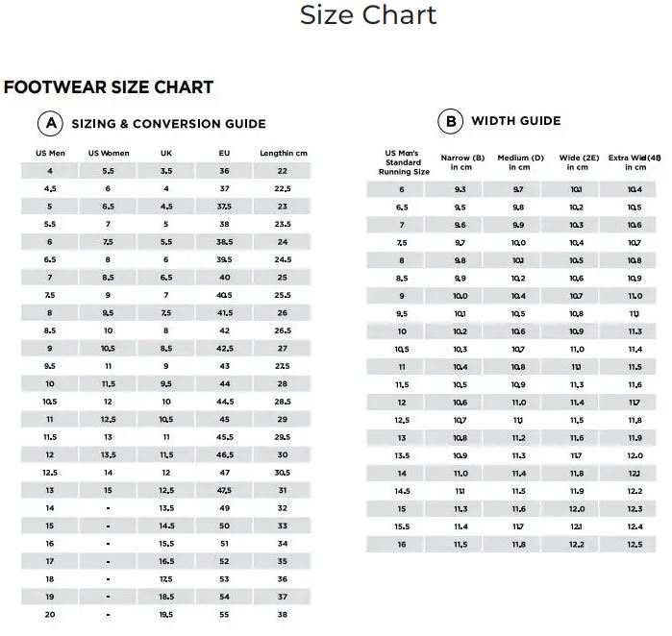
Task: Click the circled A icon
Action: [x=50, y=123]
